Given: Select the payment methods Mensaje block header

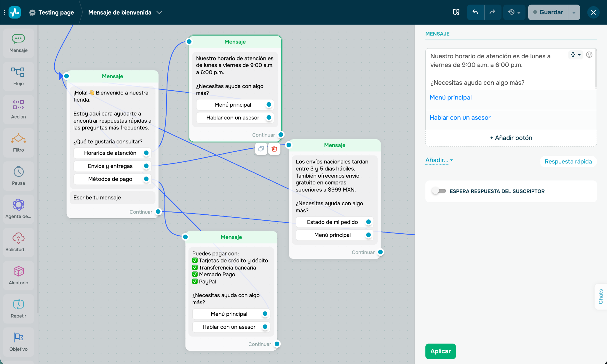Looking at the screenshot, I should (x=231, y=237).
